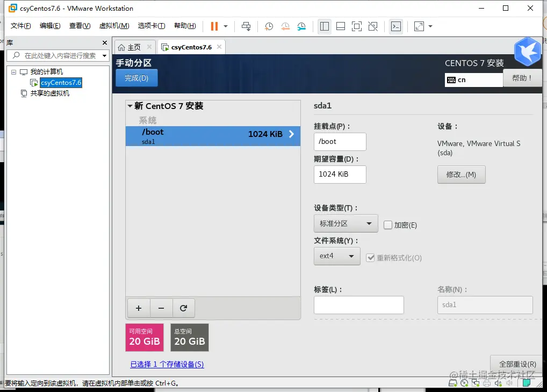The image size is (547, 392).
Task: Open the 帮助(H) menu
Action: pos(185,26)
